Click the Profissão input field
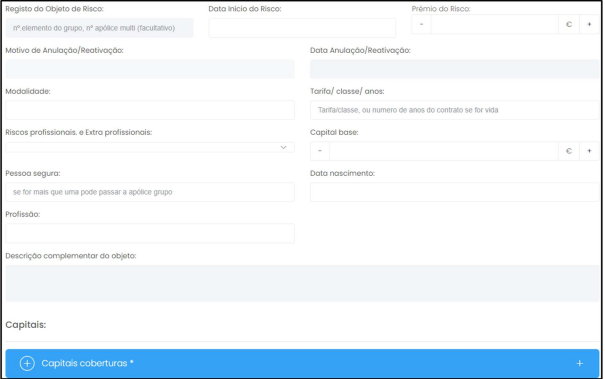Screen dimensions: 605x379 [150, 233]
